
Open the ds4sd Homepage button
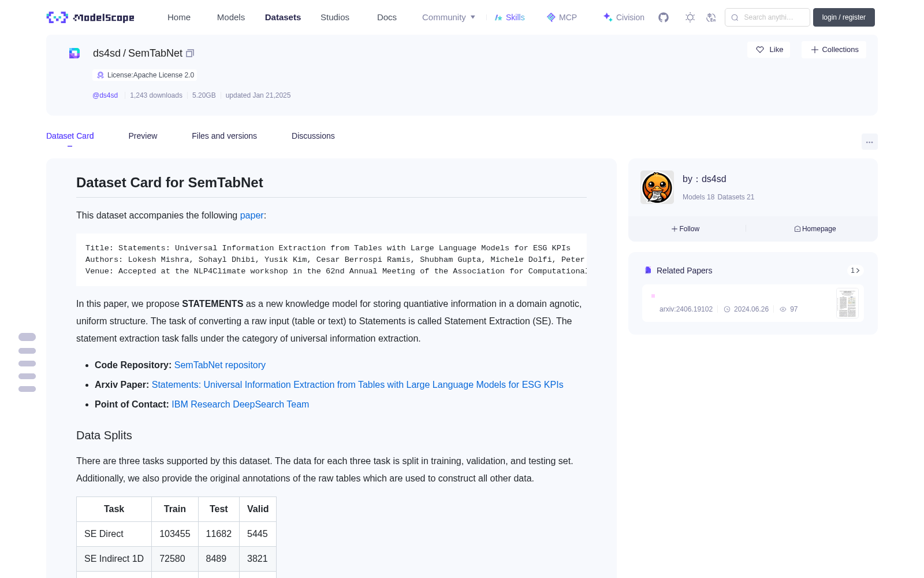click(815, 229)
